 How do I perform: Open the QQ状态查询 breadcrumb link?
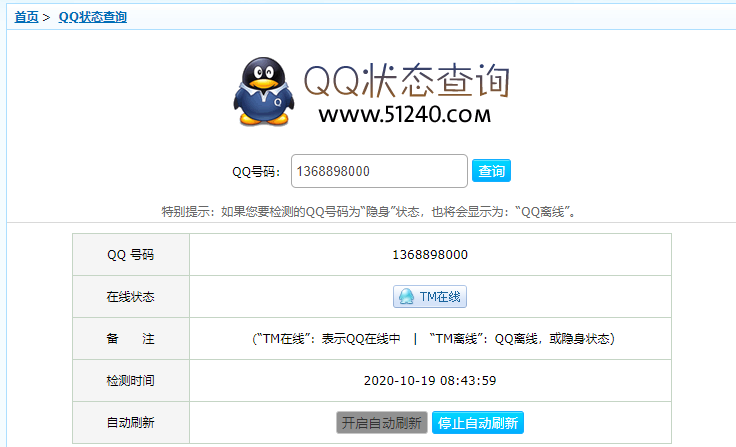pyautogui.click(x=92, y=17)
